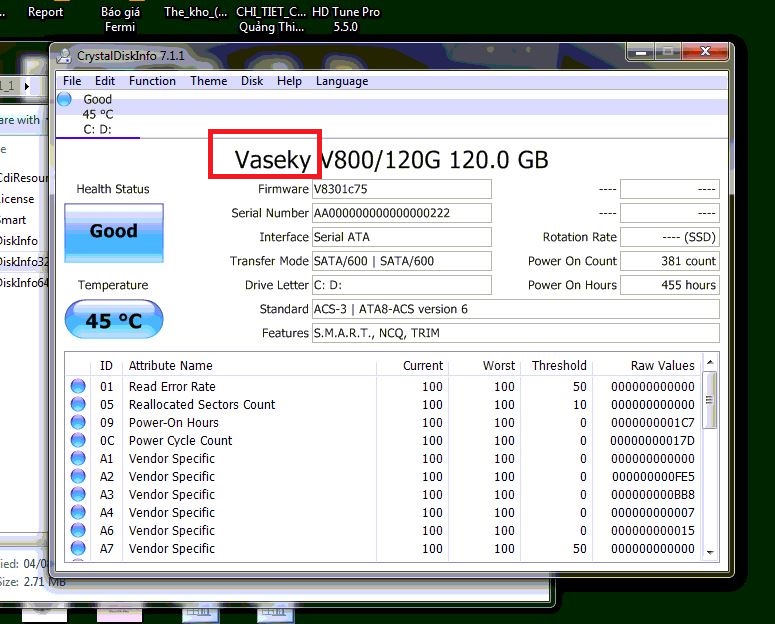Click status orb for attribute A1
This screenshot has width=775, height=624.
[78, 458]
